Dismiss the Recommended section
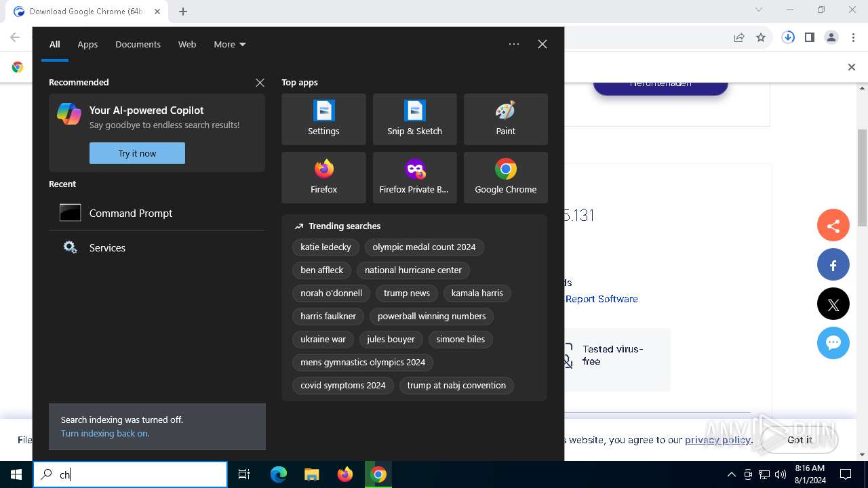This screenshot has width=868, height=488. [260, 83]
